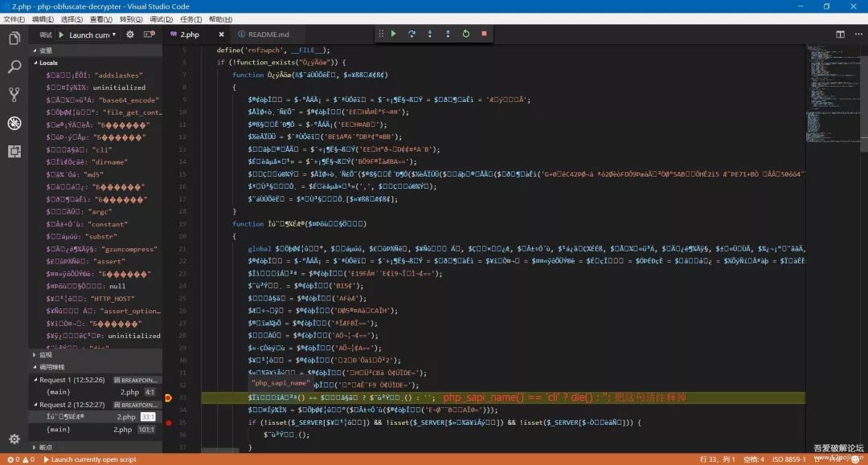Open the Launch configuration dropdown
868x465 pixels.
(90, 34)
